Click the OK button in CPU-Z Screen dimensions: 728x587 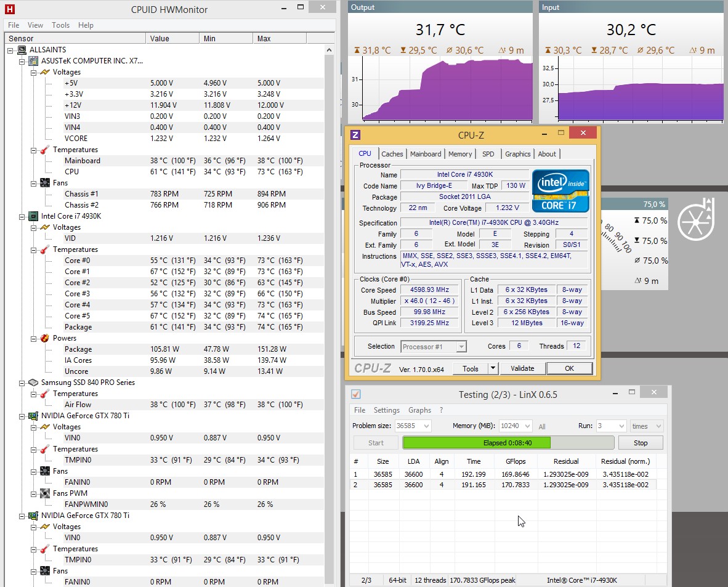[569, 368]
